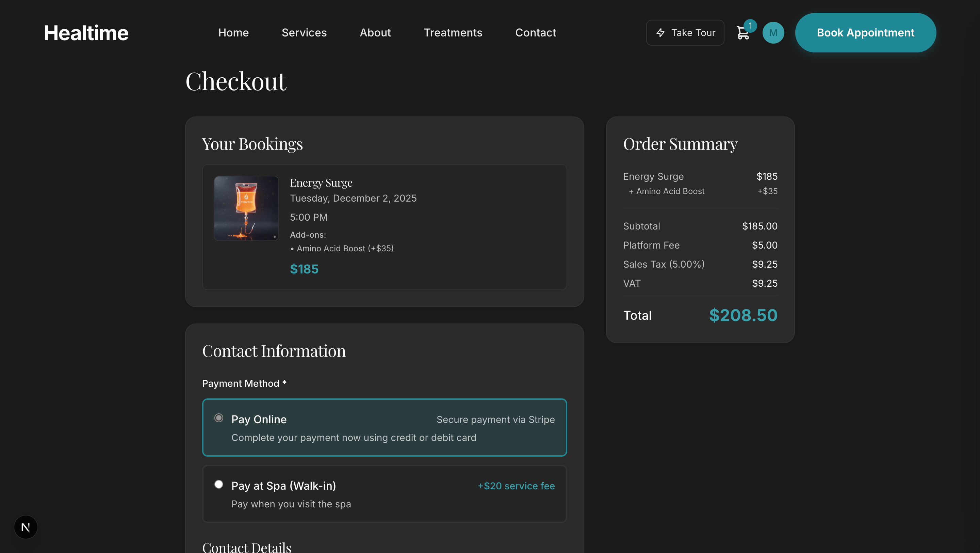
Task: Navigate to the Contact page
Action: pos(535,33)
